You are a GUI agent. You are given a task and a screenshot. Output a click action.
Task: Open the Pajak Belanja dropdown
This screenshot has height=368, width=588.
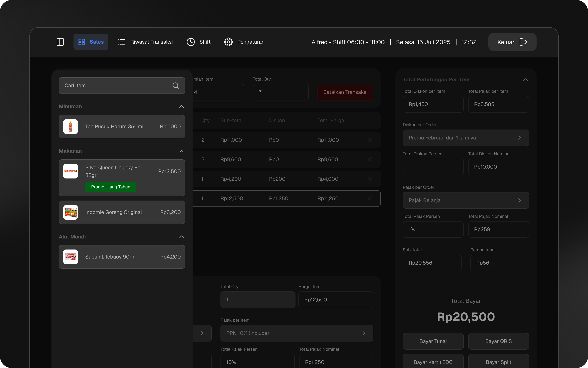tap(466, 200)
